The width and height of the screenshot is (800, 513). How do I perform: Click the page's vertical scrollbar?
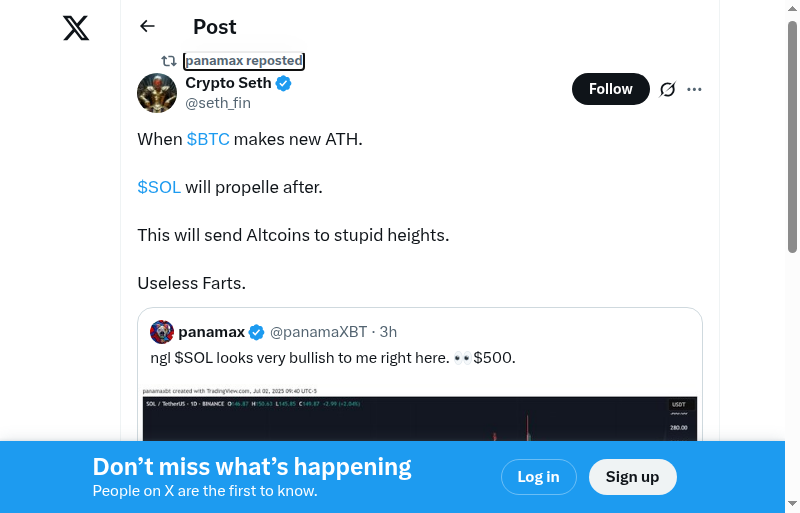coord(792,140)
